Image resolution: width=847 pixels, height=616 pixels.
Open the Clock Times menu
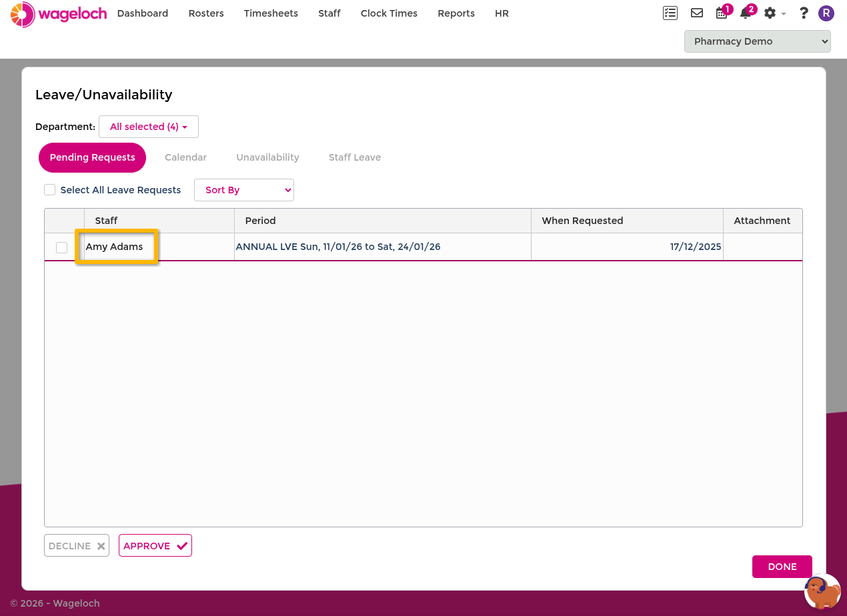pyautogui.click(x=389, y=13)
